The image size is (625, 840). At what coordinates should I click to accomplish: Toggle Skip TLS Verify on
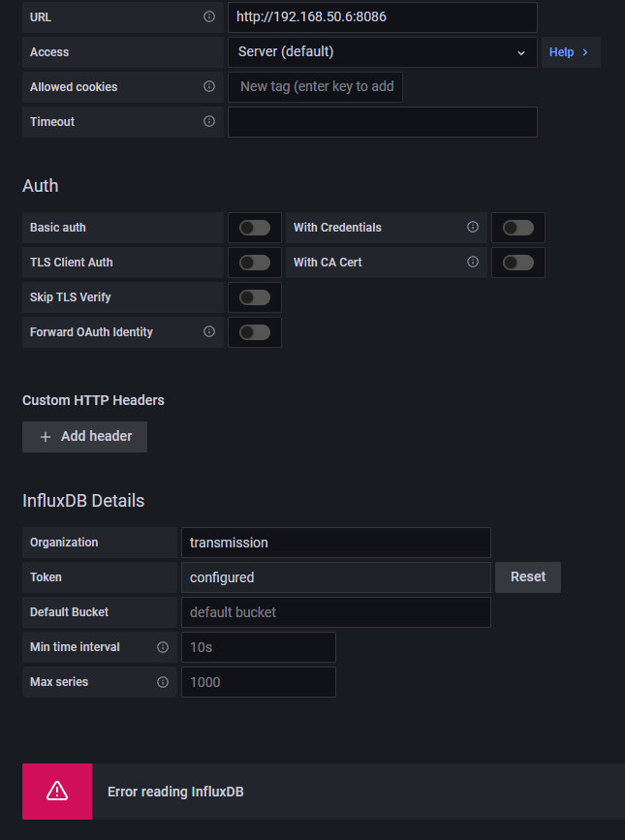click(255, 297)
